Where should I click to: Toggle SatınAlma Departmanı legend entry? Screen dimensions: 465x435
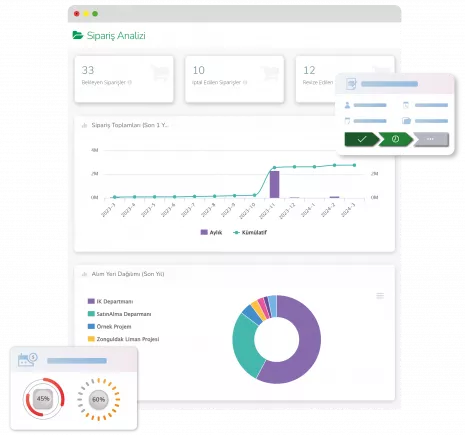[x=119, y=314]
